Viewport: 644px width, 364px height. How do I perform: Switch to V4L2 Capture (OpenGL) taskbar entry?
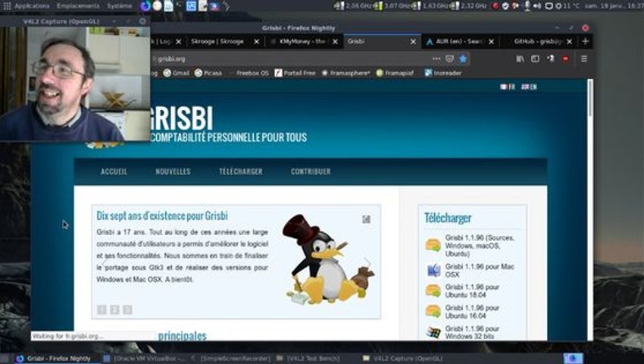coord(403,359)
